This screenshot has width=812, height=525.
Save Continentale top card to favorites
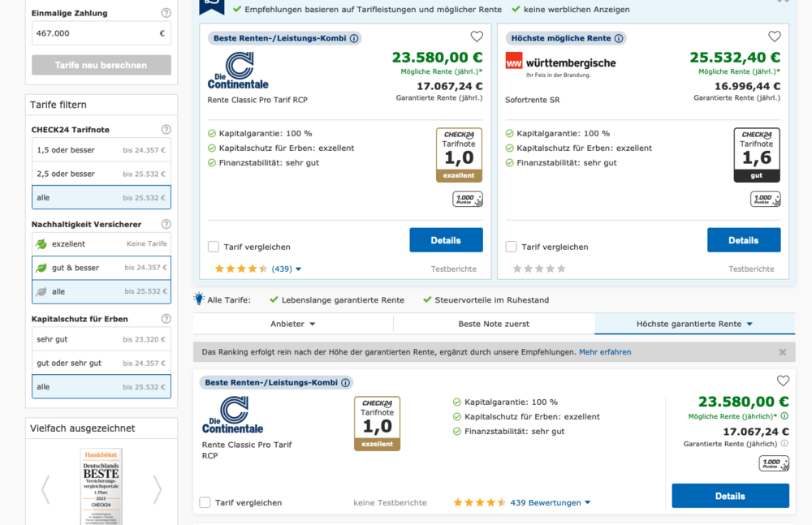477,37
